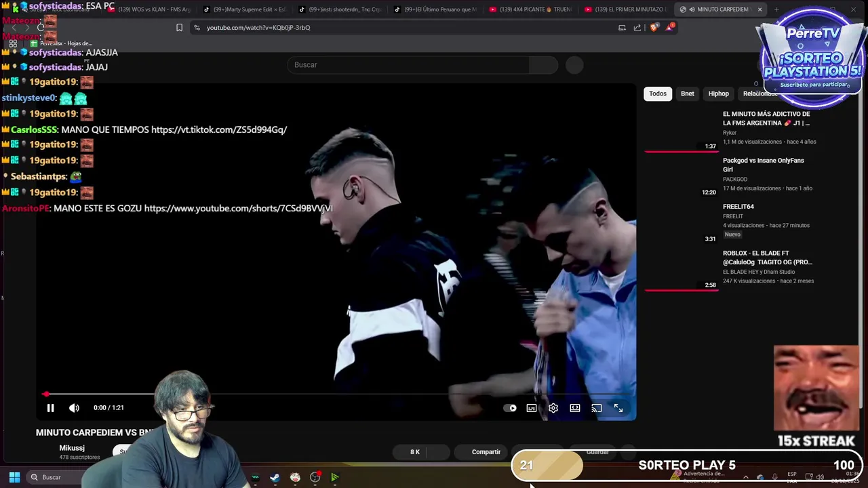This screenshot has height=488, width=868.
Task: Click the share page icon in address bar
Action: tap(637, 28)
